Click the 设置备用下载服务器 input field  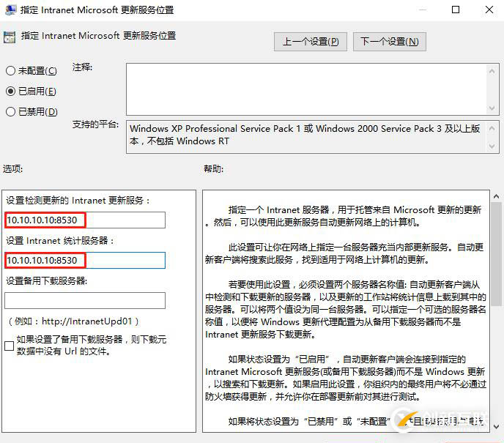85,301
